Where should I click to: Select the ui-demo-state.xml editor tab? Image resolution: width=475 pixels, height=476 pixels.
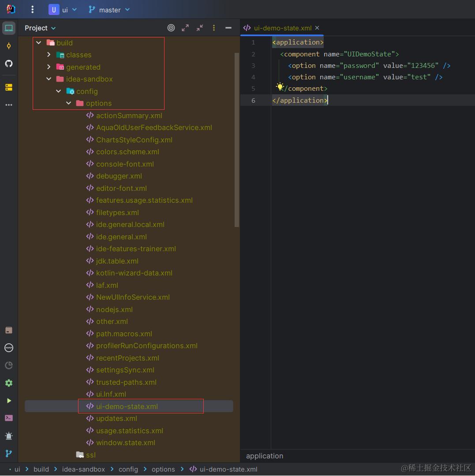282,28
